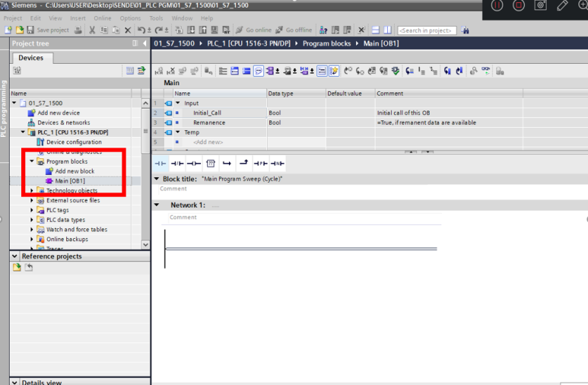Open the View menu

click(56, 18)
